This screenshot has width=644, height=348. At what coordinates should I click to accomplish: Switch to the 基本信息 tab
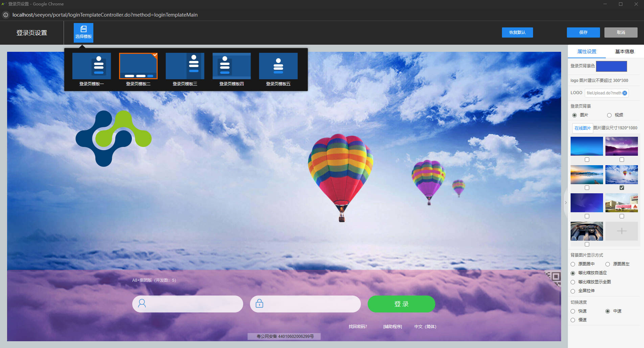click(624, 51)
